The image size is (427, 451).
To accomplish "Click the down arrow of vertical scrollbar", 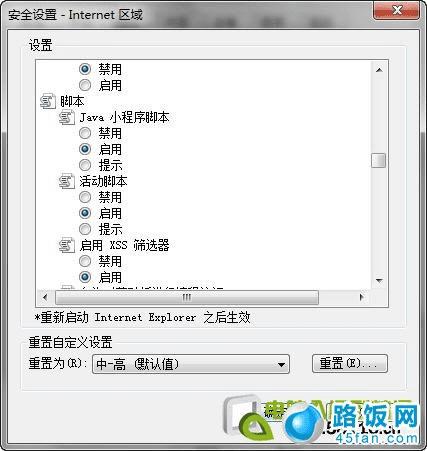I will (379, 281).
